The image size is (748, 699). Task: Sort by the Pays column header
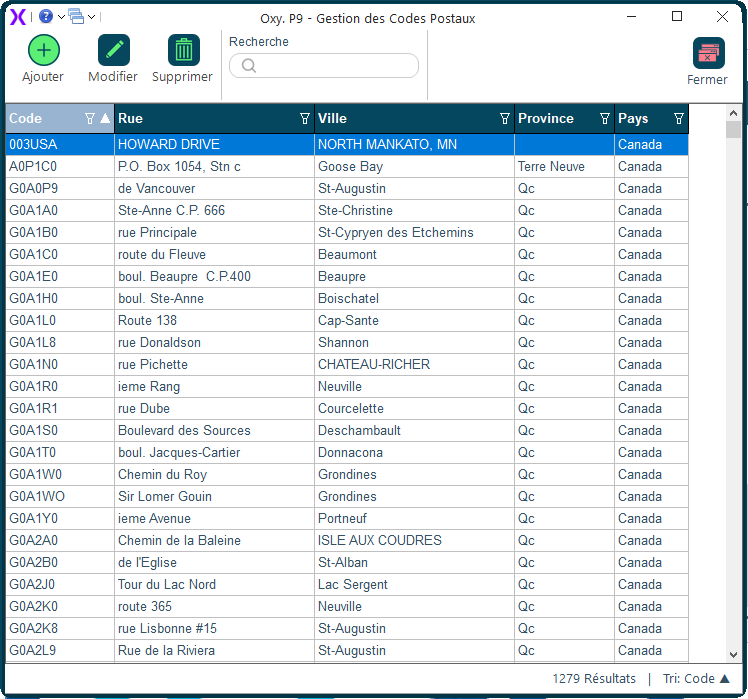click(651, 118)
